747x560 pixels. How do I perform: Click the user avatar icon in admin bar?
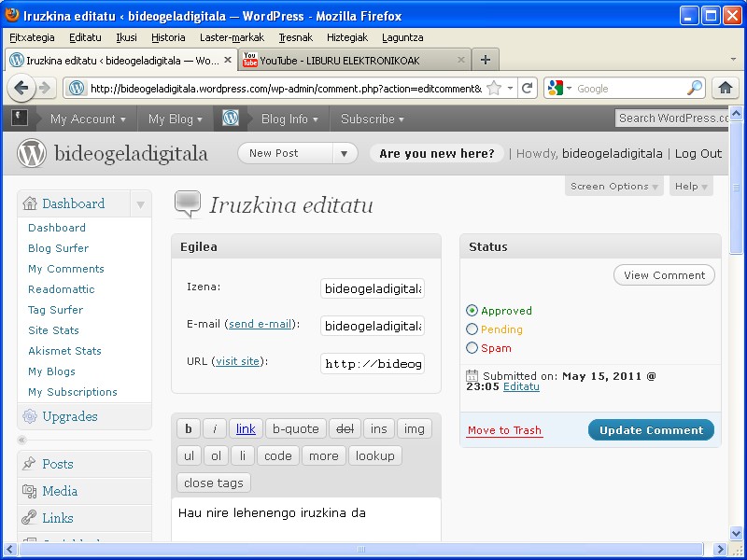click(20, 118)
